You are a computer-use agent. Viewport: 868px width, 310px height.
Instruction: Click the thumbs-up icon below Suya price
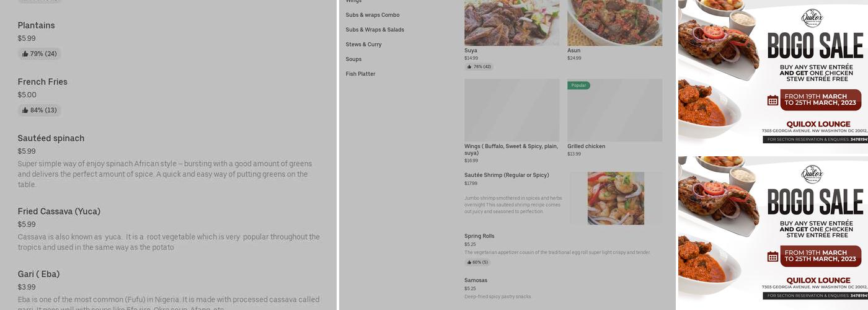pos(469,66)
